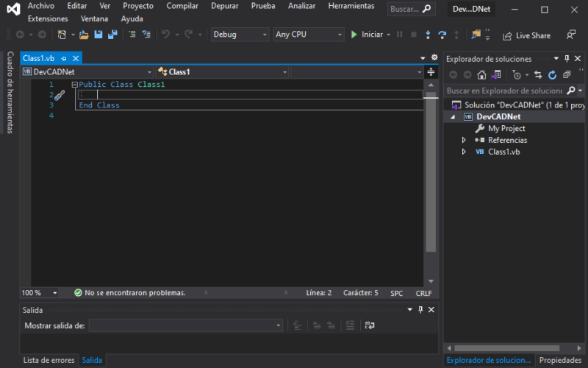588x368 pixels.
Task: Collapse all items in Solution Explorer
Action: coord(565,74)
